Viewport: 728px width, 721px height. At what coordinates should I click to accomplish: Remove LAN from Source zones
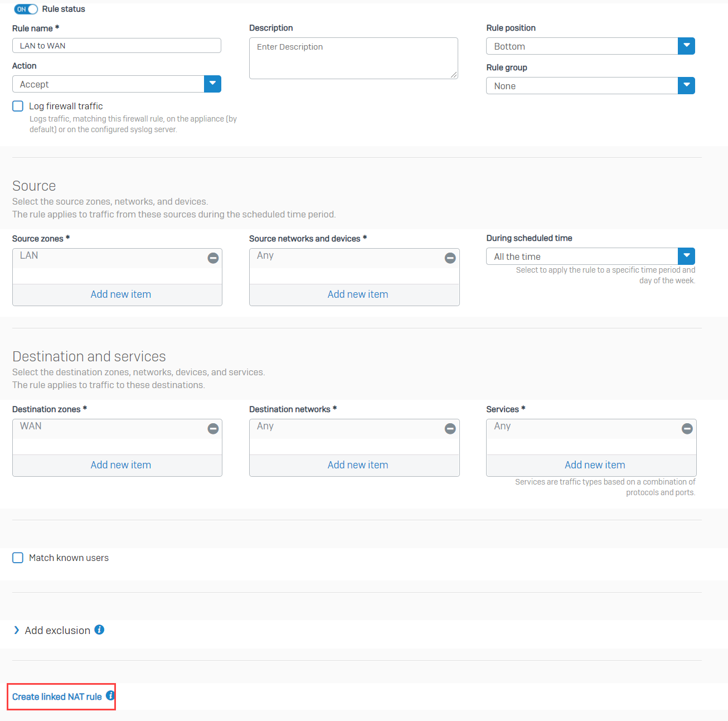click(x=213, y=258)
